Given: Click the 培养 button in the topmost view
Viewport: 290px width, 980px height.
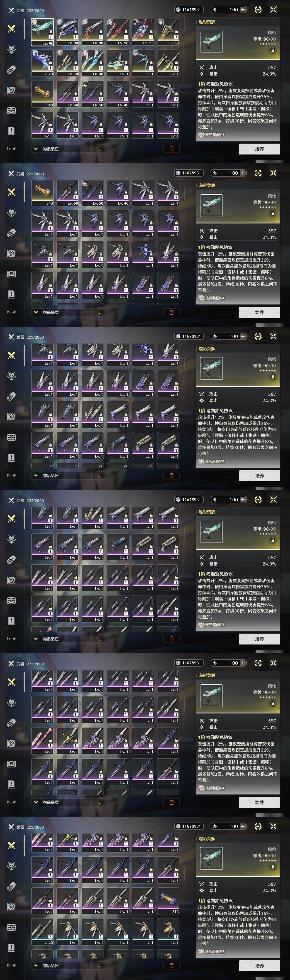Looking at the screenshot, I should click(x=260, y=149).
